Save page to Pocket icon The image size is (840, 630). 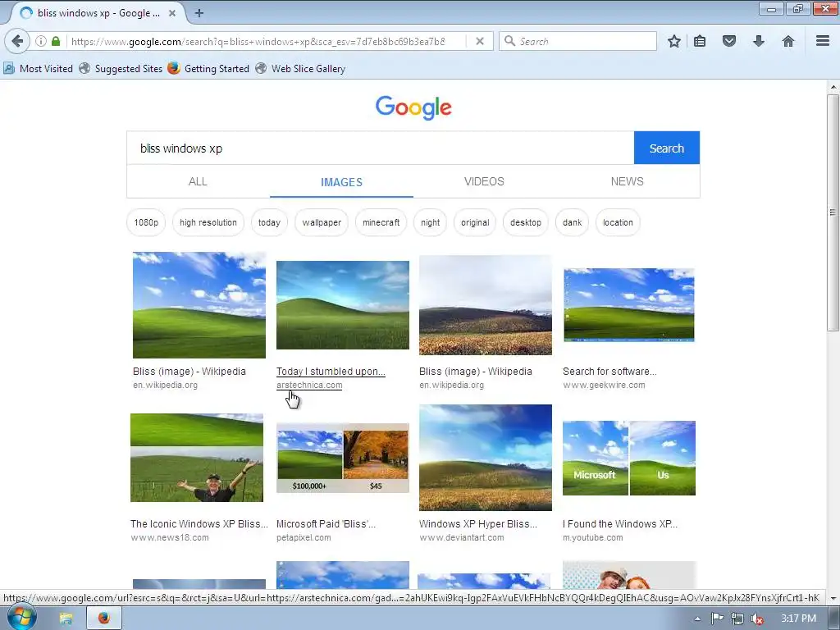(x=729, y=41)
